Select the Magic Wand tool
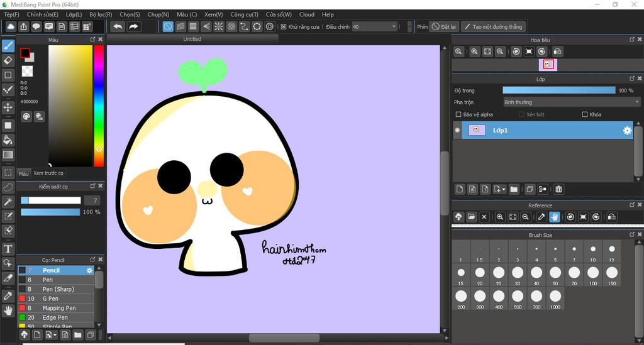This screenshot has width=644, height=345. (x=8, y=202)
